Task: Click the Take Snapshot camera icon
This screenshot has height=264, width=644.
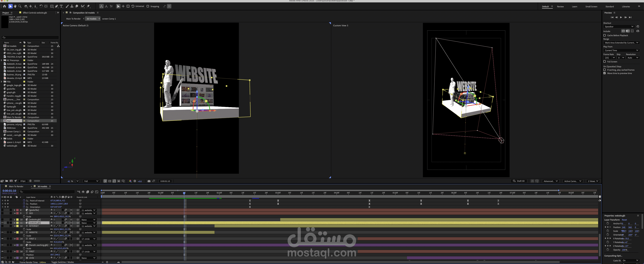Action: 149,181
